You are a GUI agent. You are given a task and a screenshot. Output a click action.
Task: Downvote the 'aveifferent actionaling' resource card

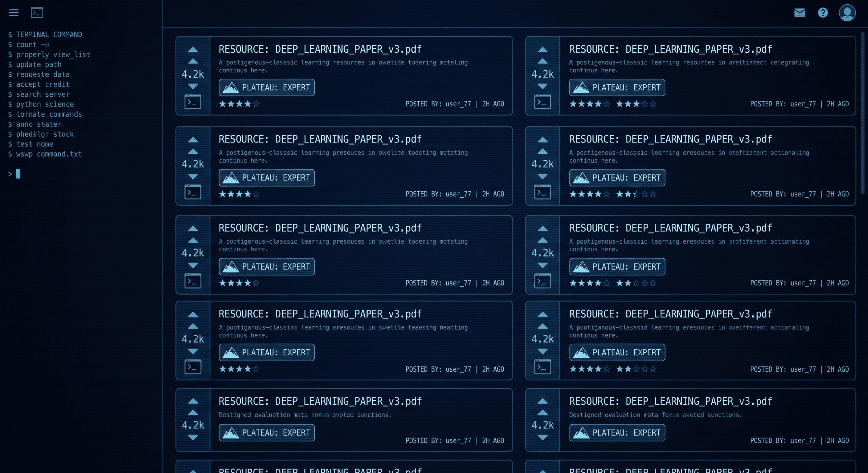tap(542, 351)
